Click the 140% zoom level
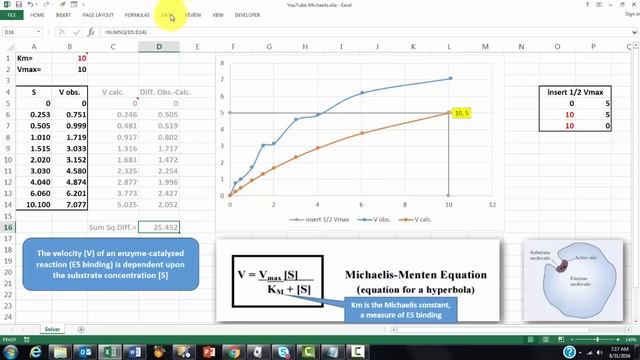The width and height of the screenshot is (640, 360). pyautogui.click(x=631, y=340)
